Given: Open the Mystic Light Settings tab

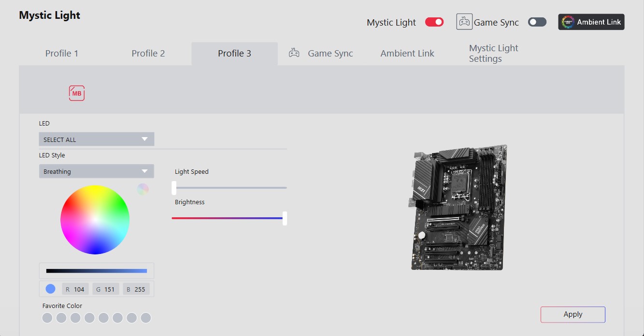Looking at the screenshot, I should tap(493, 54).
